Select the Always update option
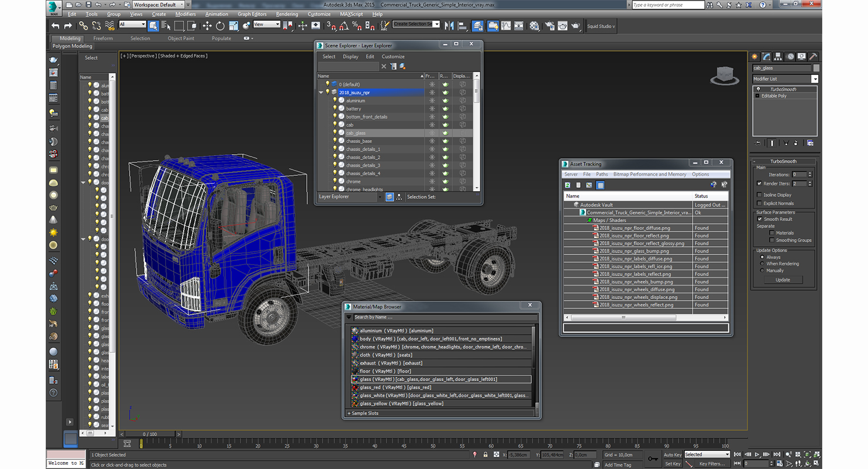This screenshot has height=469, width=868. [762, 257]
